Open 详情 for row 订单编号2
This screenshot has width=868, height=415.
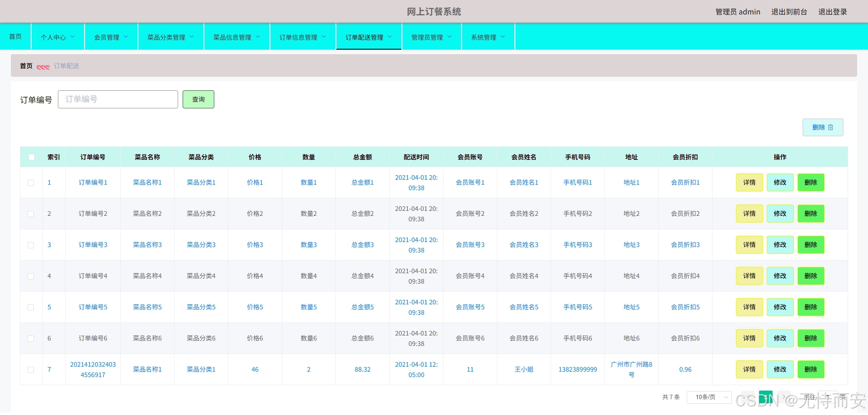point(750,214)
